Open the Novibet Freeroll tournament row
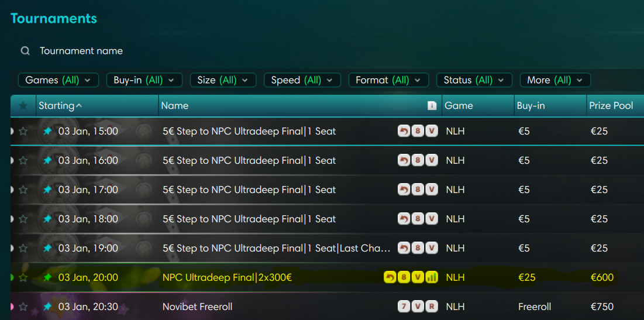The height and width of the screenshot is (320, 644). (197, 307)
